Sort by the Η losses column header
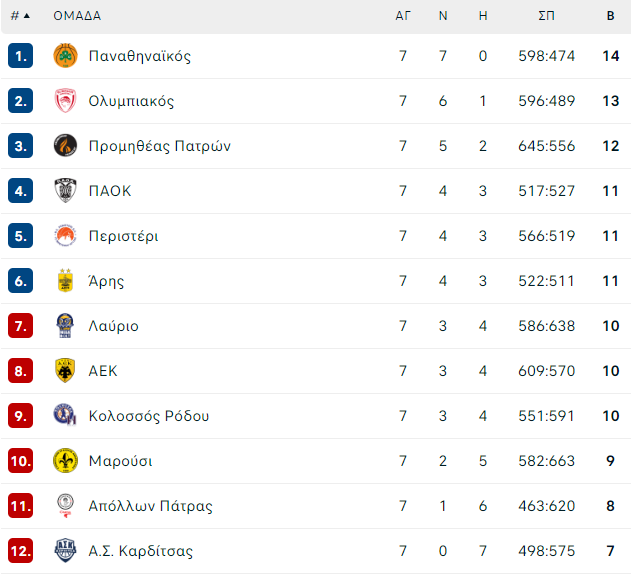This screenshot has width=631, height=580. [x=483, y=16]
